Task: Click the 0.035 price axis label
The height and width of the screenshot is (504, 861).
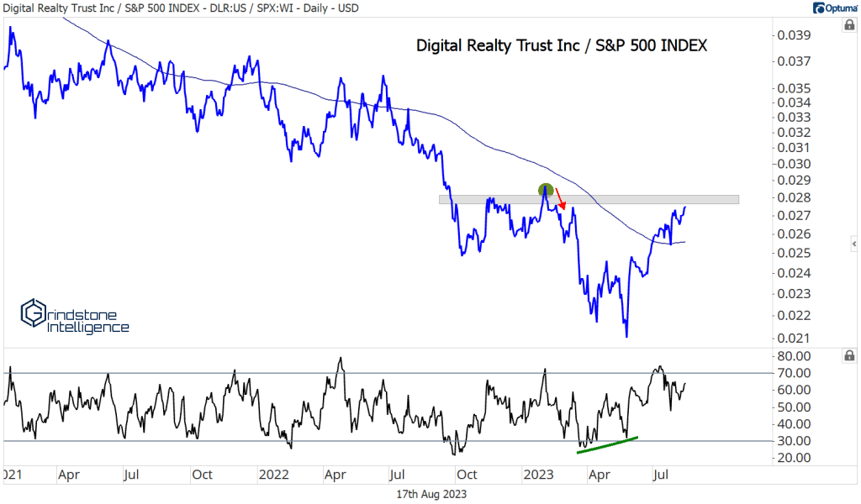Action: [794, 88]
